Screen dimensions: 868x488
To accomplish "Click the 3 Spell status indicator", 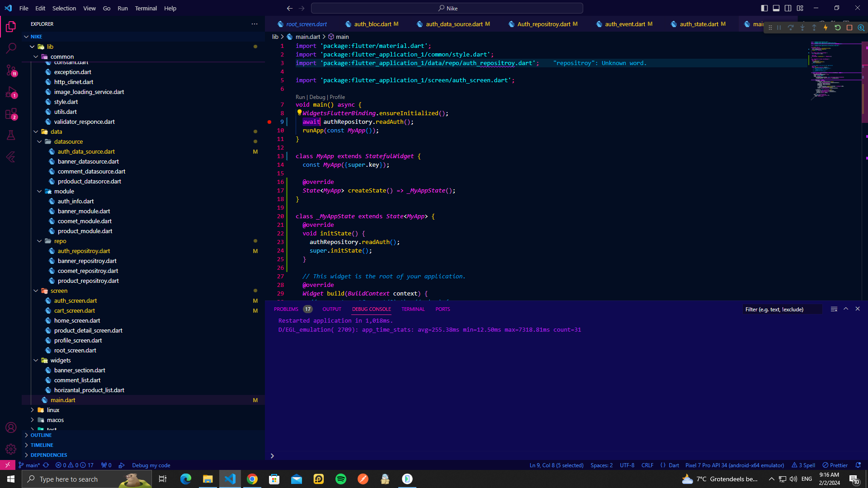I will click(x=803, y=465).
